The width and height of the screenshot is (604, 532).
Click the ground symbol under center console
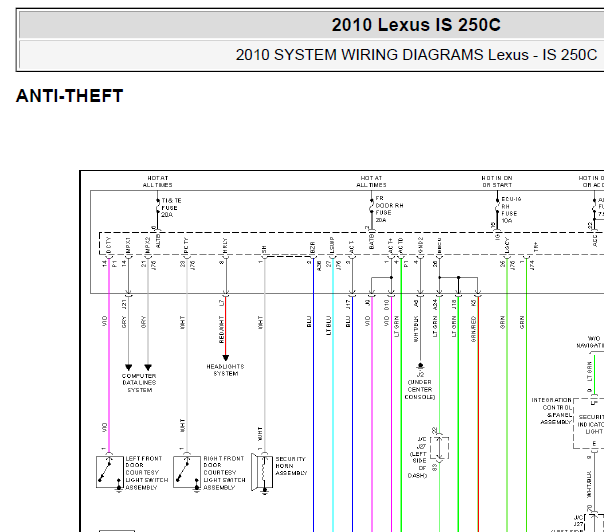420,366
